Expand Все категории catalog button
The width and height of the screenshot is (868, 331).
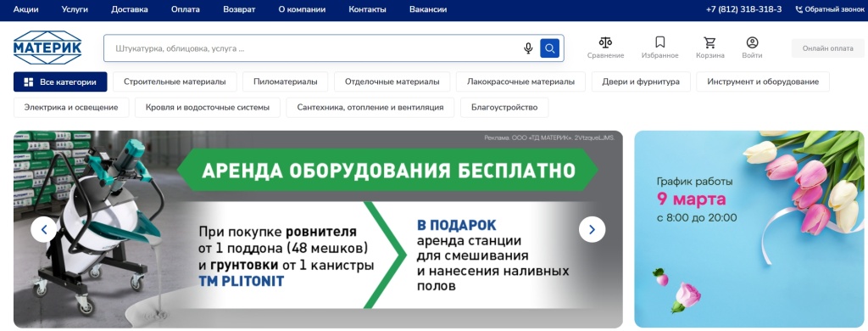click(x=60, y=82)
